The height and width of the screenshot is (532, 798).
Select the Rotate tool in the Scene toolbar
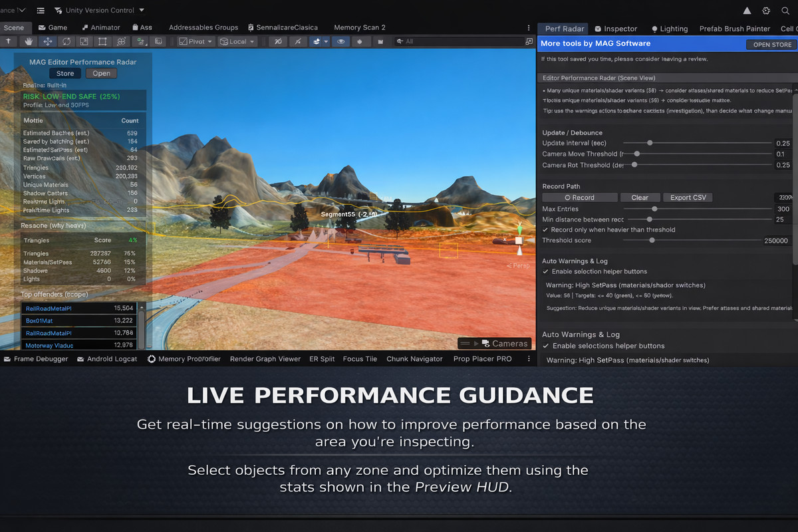point(66,41)
